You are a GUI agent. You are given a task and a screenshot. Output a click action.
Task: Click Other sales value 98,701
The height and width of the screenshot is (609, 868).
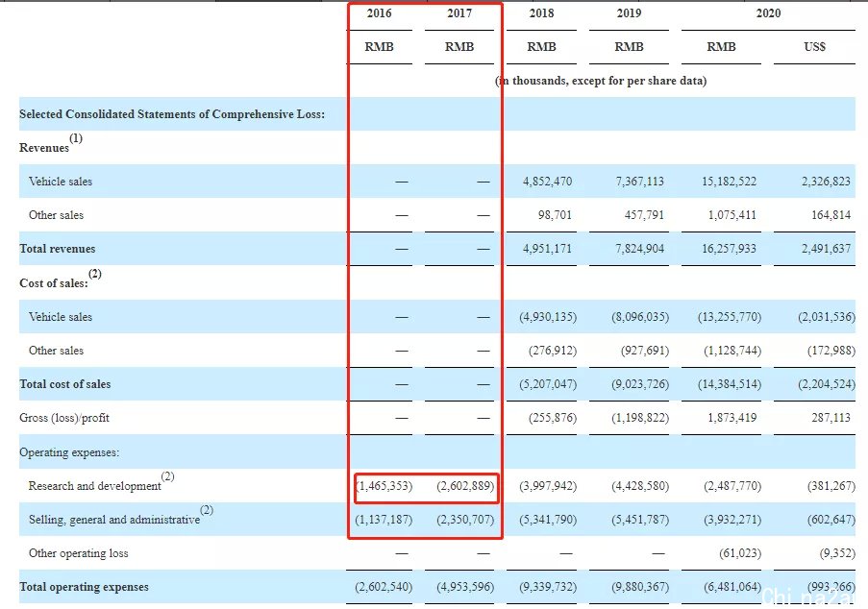tap(555, 215)
